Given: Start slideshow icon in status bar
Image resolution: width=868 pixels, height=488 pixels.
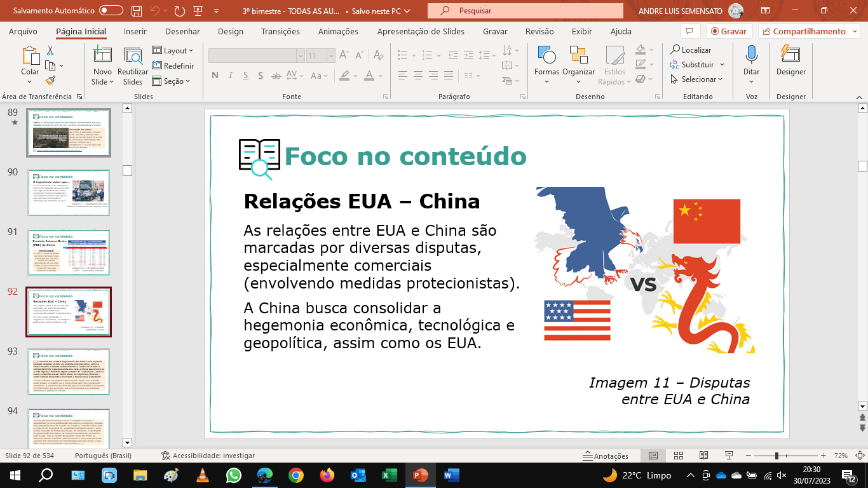Looking at the screenshot, I should pyautogui.click(x=729, y=456).
